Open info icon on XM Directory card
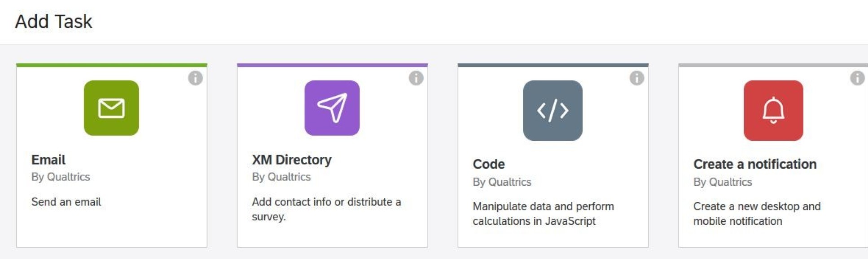868x259 pixels. [416, 78]
